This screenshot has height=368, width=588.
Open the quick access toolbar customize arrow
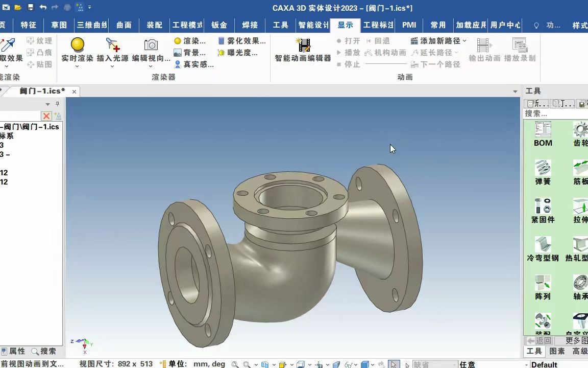pyautogui.click(x=89, y=7)
